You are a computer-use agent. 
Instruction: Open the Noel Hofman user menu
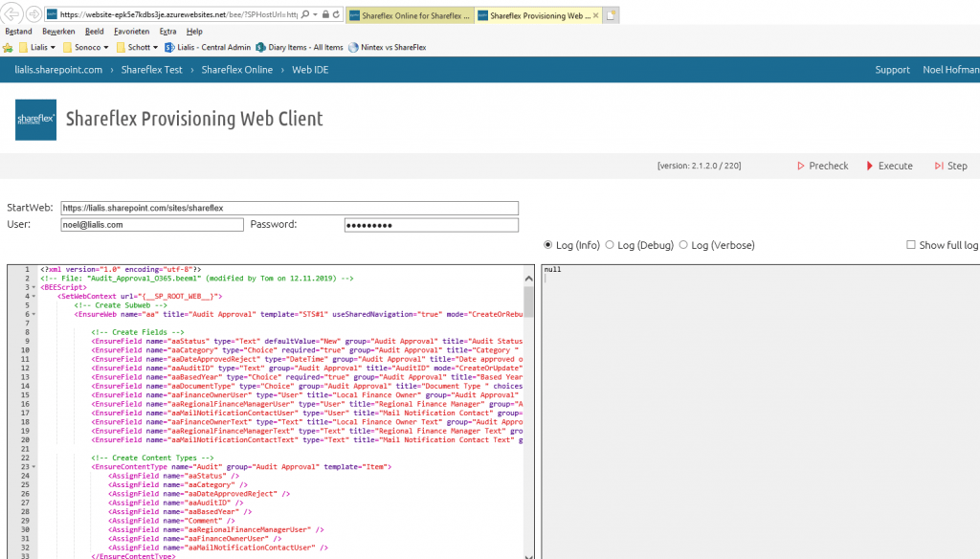950,70
